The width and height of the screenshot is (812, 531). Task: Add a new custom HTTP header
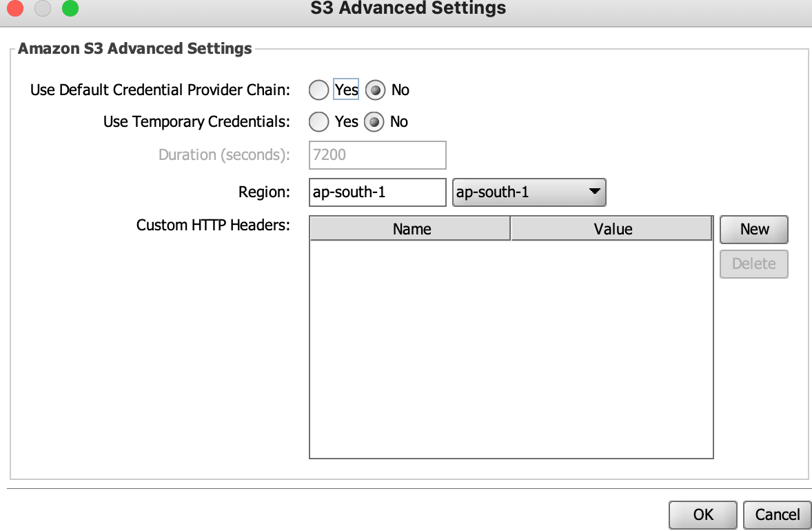[754, 229]
